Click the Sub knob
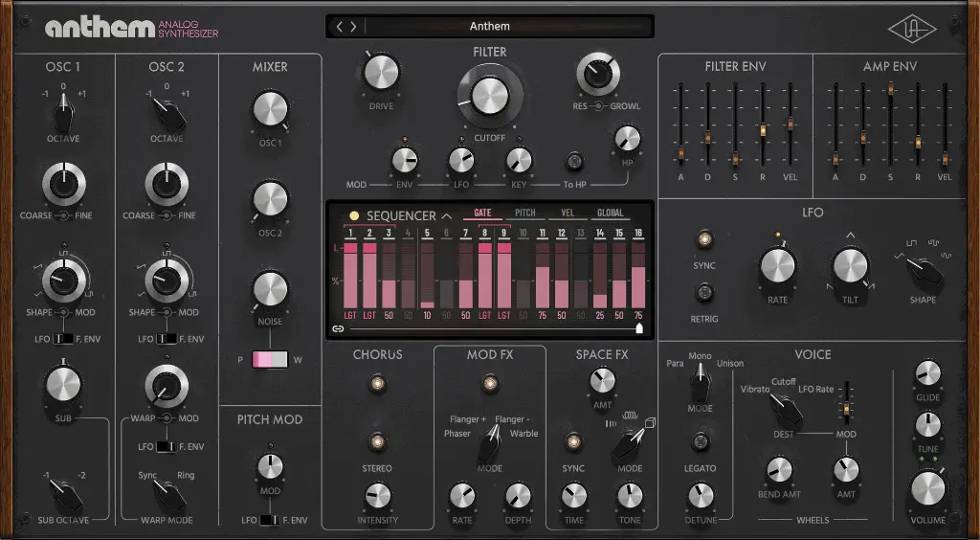Viewport: 980px width, 540px height. 63,384
